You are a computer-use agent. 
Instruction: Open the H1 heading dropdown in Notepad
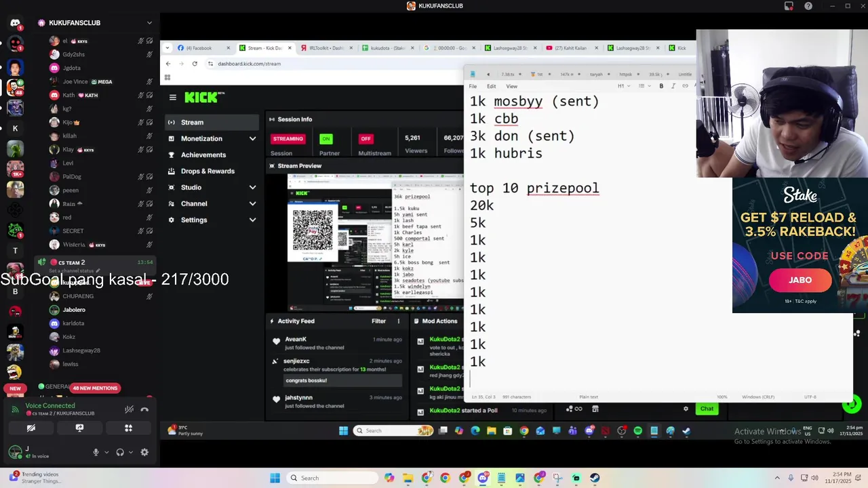coord(623,86)
